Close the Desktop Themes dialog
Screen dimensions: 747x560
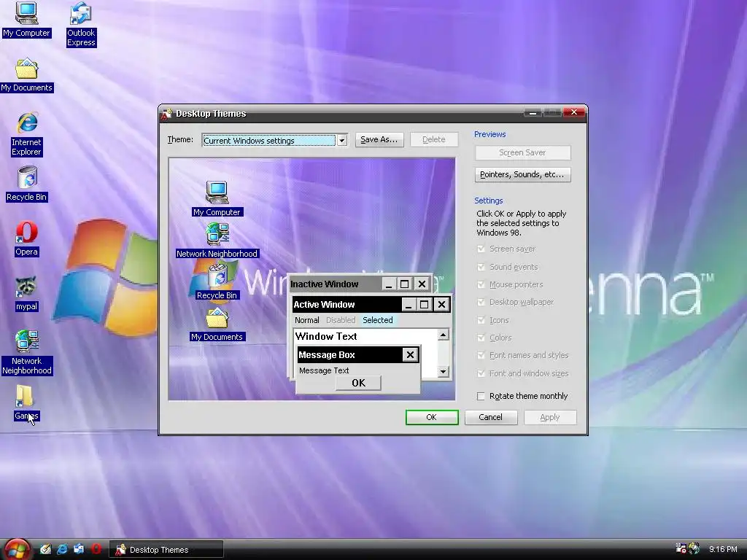[x=574, y=112]
